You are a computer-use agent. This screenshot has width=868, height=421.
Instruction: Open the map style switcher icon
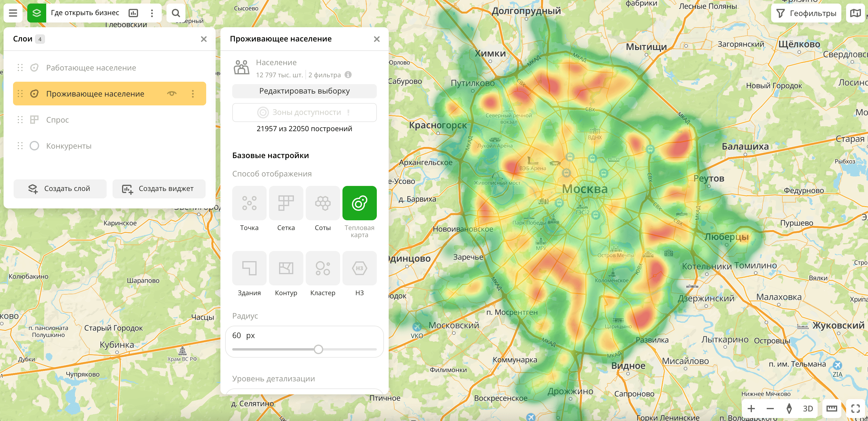(x=855, y=13)
